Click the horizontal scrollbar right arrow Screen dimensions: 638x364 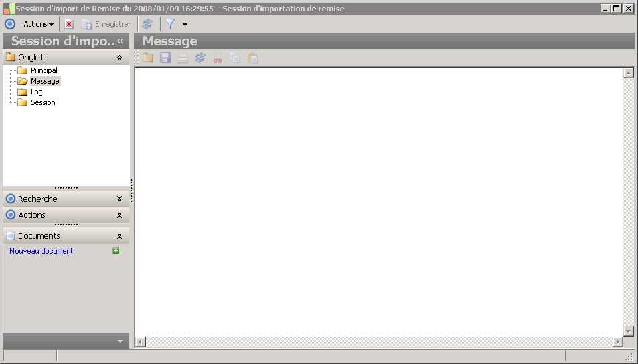[618, 342]
